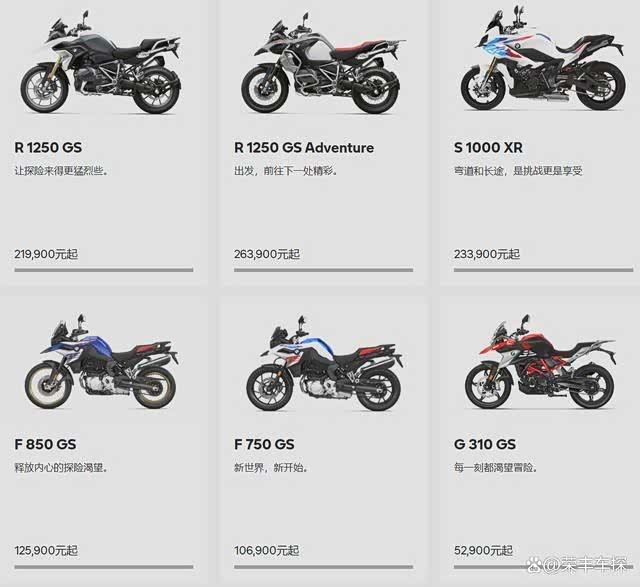This screenshot has width=640, height=587.
Task: Click the gray bar beneath the R 1250 GS price
Action: (104, 270)
